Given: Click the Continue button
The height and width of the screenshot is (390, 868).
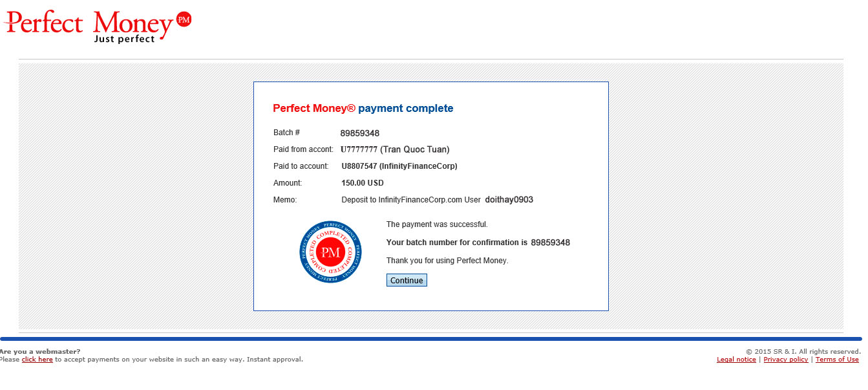Looking at the screenshot, I should tap(407, 280).
